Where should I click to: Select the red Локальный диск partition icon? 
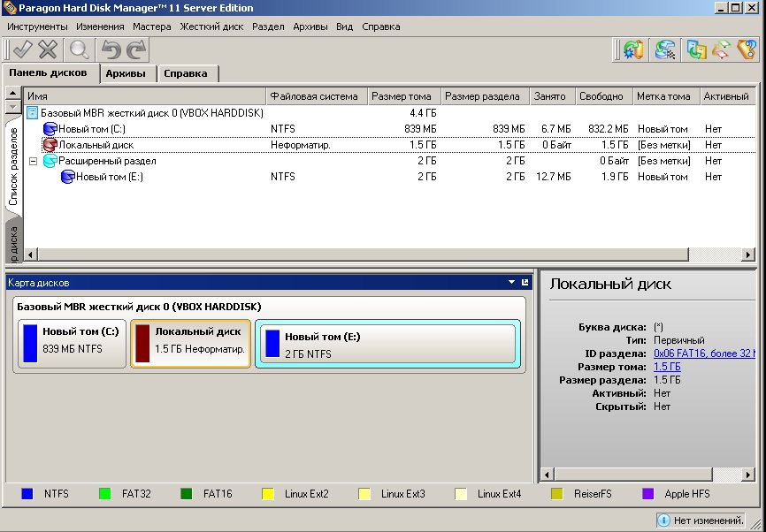[x=50, y=145]
